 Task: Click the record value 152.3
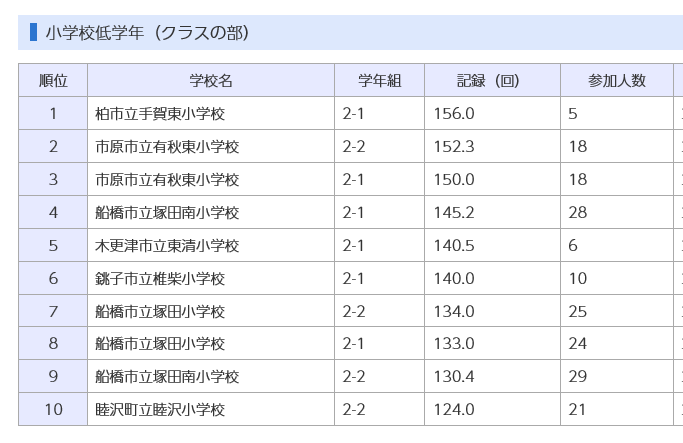pyautogui.click(x=454, y=147)
